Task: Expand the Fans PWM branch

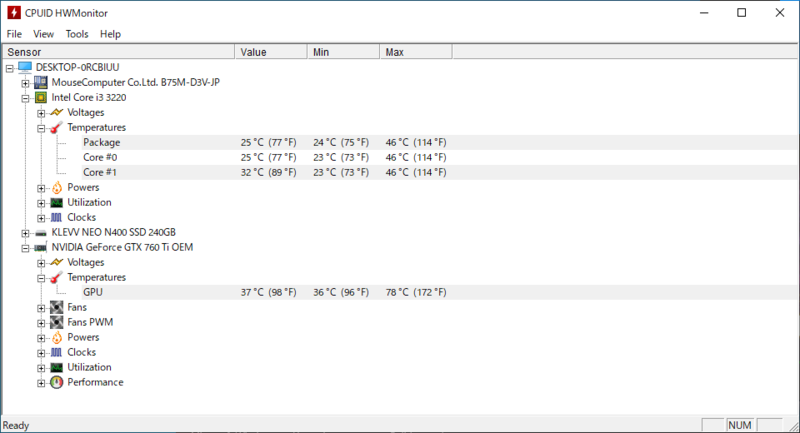Action: 41,323
